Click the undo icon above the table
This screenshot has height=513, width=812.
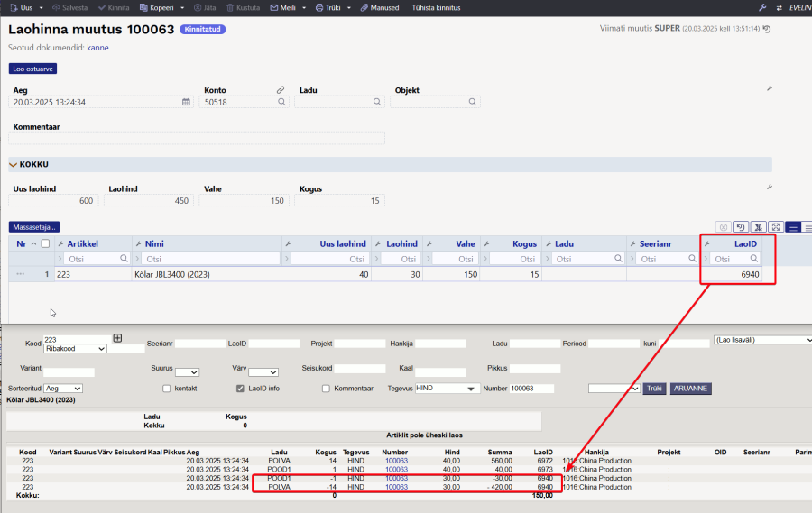(741, 226)
